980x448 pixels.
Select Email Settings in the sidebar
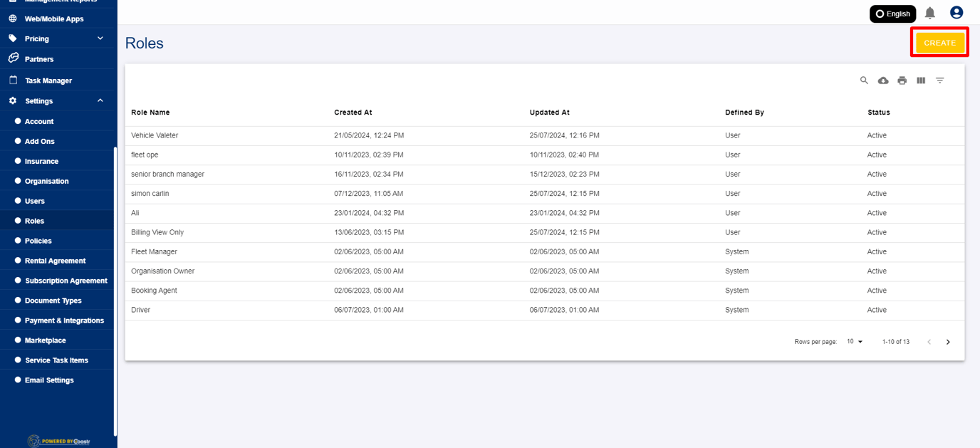49,380
